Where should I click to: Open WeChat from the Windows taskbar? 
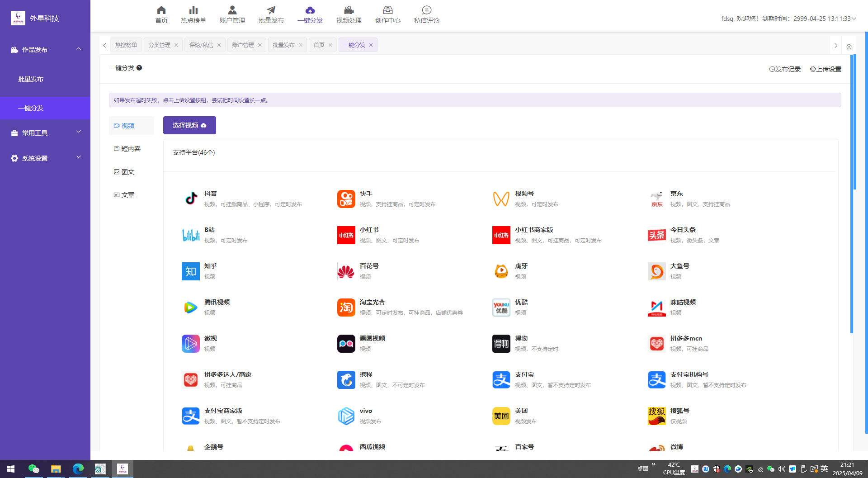tap(34, 469)
